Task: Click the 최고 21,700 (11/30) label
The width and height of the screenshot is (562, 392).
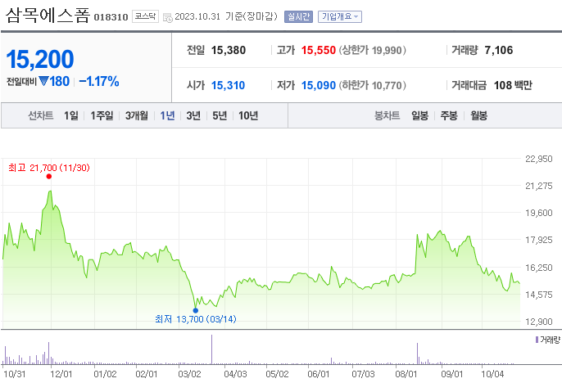Action: [x=49, y=168]
